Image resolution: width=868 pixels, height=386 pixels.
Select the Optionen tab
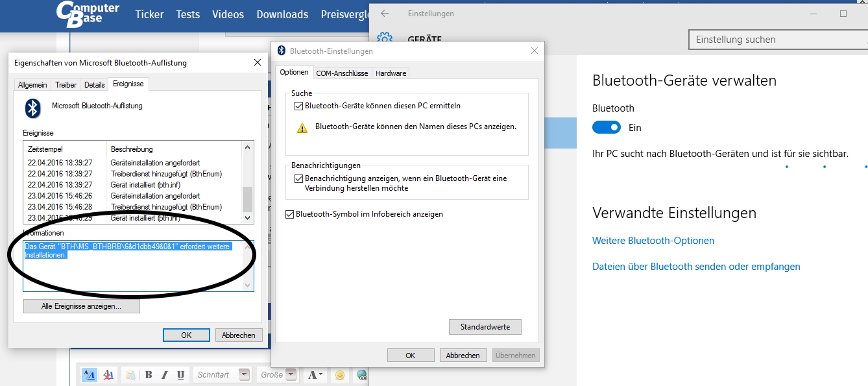[x=294, y=73]
